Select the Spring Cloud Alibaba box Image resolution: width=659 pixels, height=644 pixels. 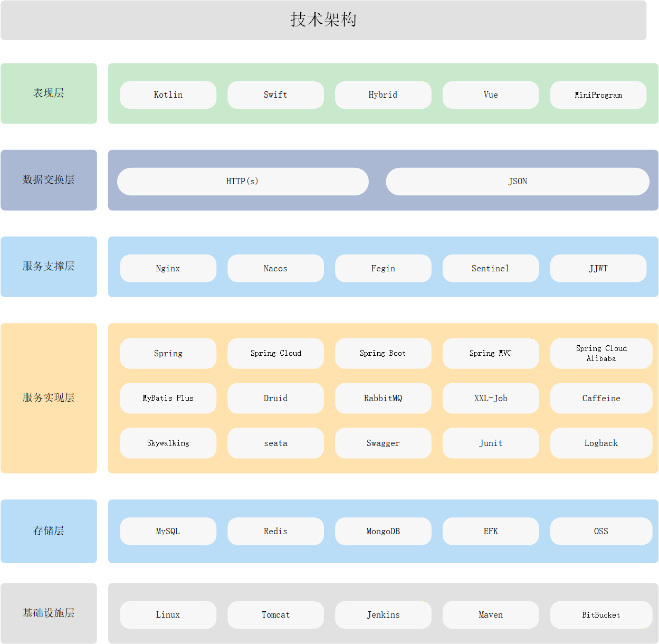pyautogui.click(x=601, y=354)
